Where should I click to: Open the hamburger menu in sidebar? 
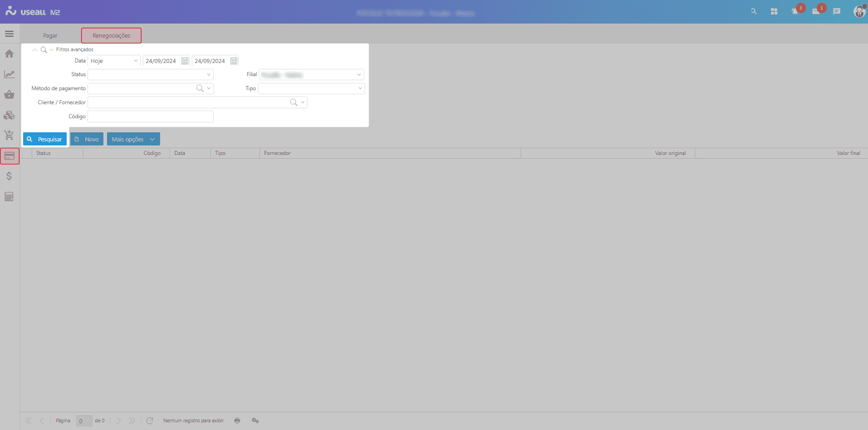coord(9,34)
